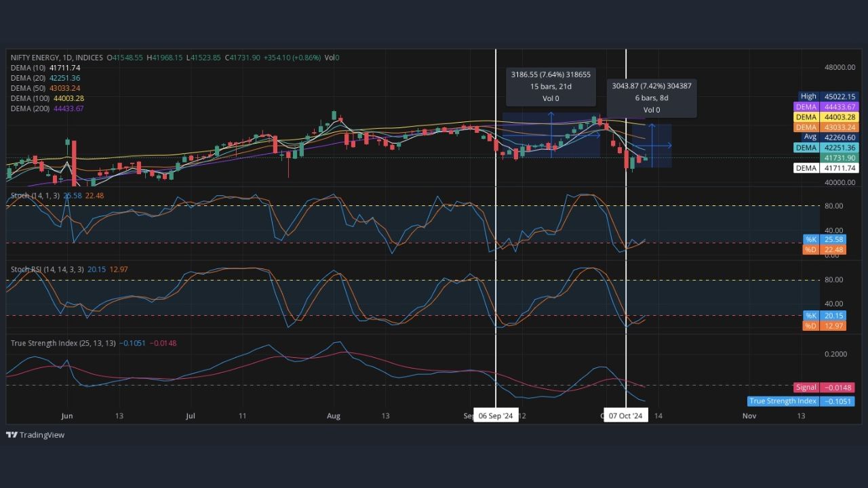Click the 0.2000 TSI axis value
Screen dimensions: 868x488
[836, 354]
